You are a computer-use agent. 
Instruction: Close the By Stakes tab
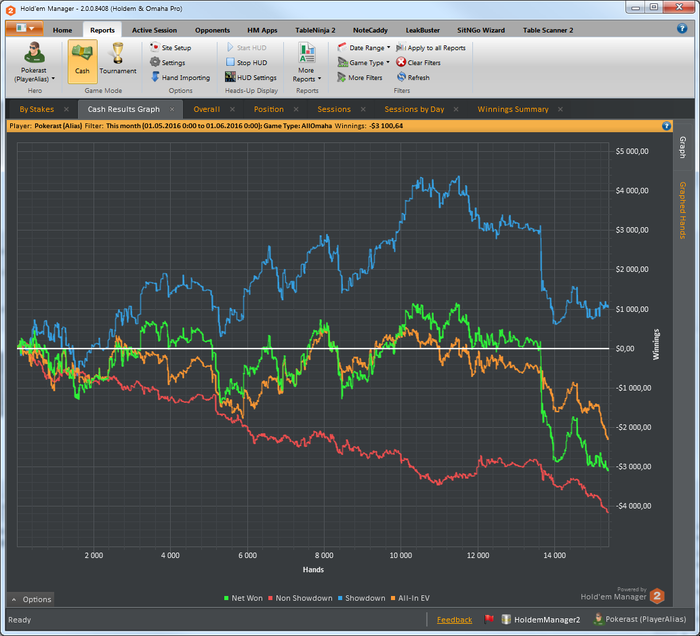[x=66, y=109]
